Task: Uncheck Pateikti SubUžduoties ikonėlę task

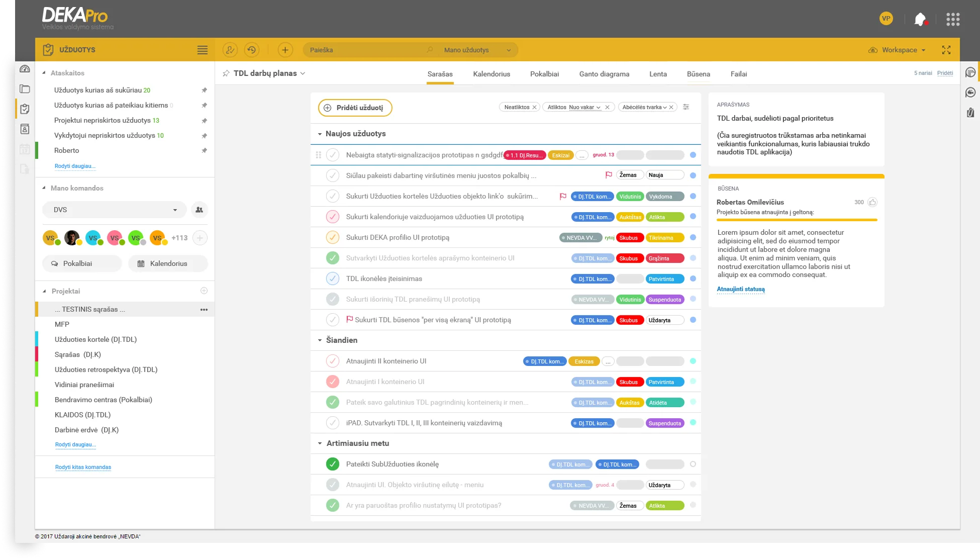Action: [333, 464]
